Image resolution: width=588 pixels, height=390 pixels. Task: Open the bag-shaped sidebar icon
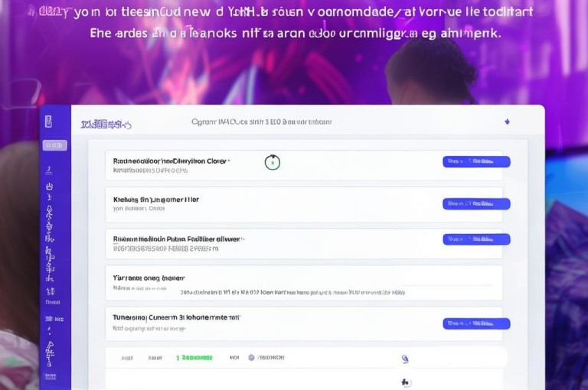49,186
